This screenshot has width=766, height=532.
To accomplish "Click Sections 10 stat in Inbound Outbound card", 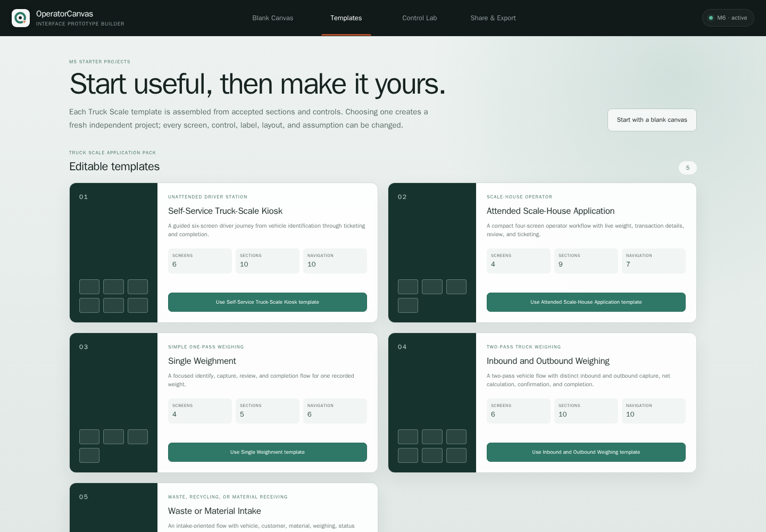I will click(586, 411).
